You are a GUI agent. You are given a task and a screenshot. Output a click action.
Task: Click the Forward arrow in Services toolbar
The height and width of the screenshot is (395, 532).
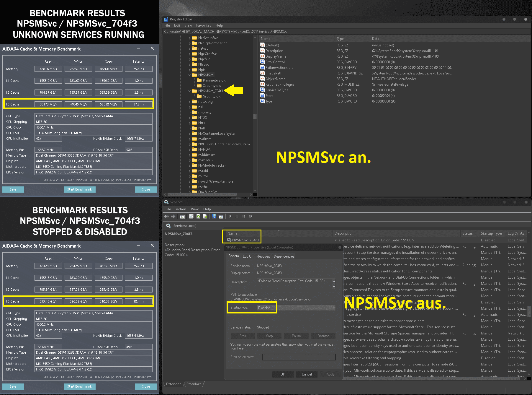(x=173, y=217)
